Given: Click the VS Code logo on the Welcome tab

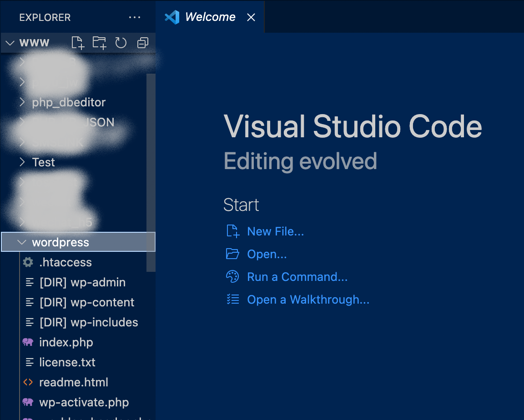Looking at the screenshot, I should pos(172,17).
